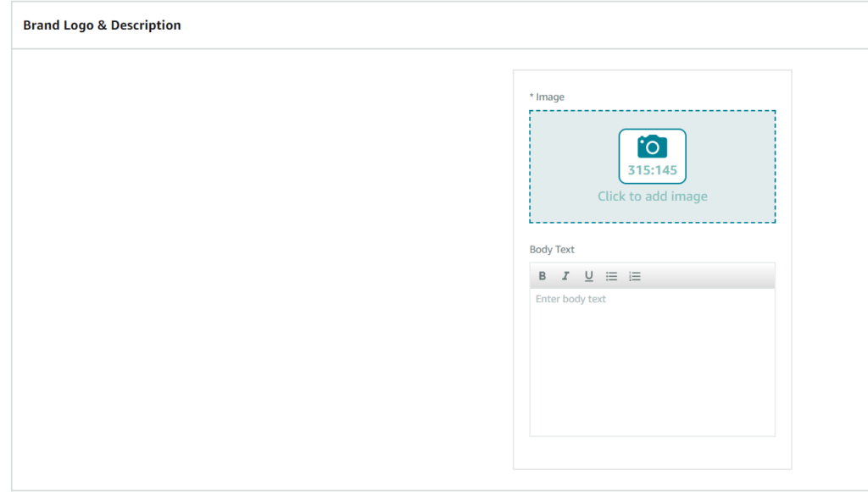Click the 315:145 aspect ratio label
868x492 pixels.
tap(652, 170)
